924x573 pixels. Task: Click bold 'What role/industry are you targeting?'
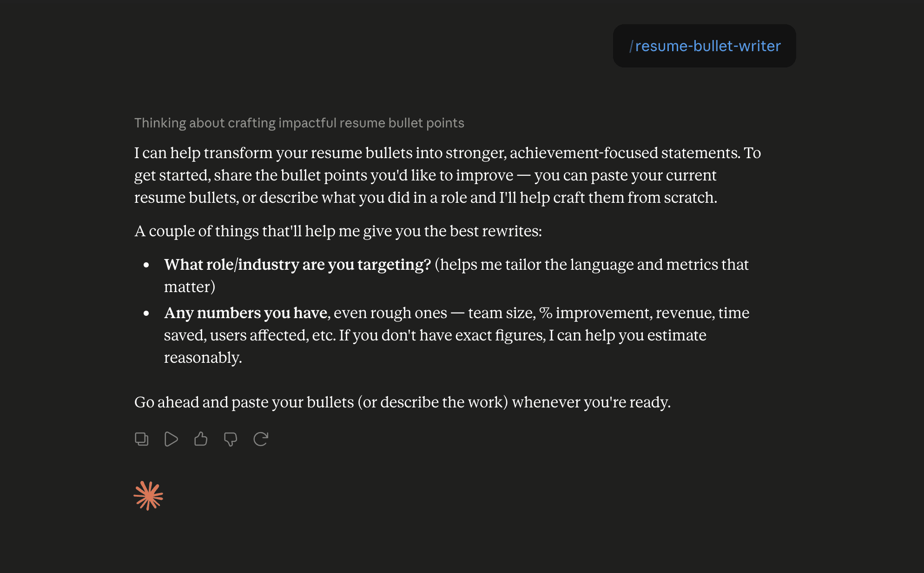(x=297, y=265)
